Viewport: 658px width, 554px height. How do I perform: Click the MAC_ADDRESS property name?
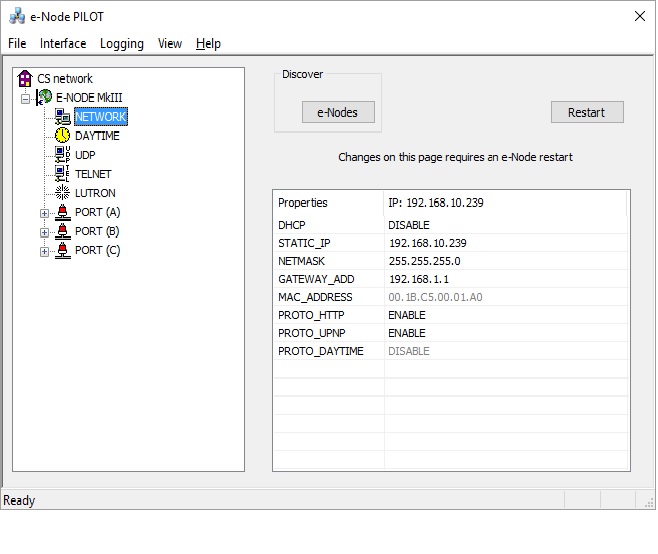point(315,297)
